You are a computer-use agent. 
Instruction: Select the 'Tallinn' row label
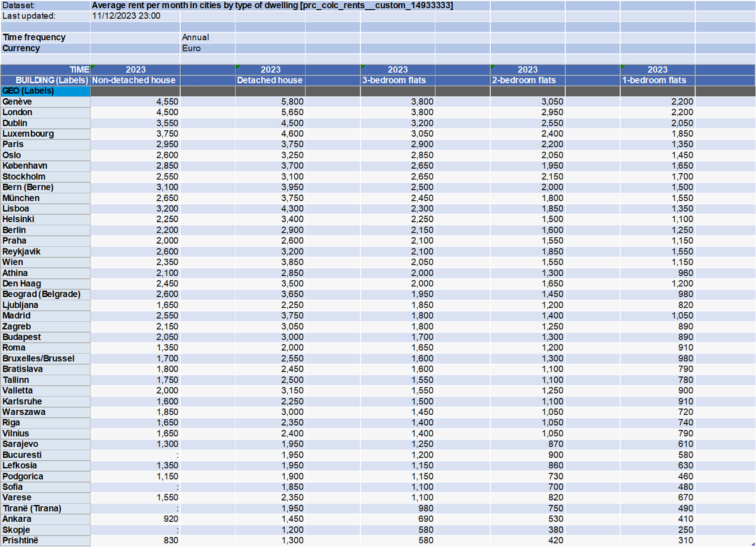coord(45,380)
